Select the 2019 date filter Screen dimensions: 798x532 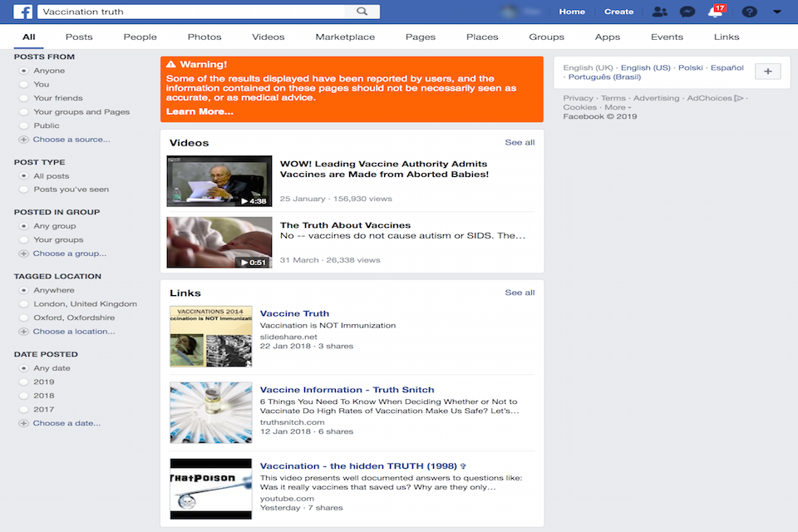(23, 382)
